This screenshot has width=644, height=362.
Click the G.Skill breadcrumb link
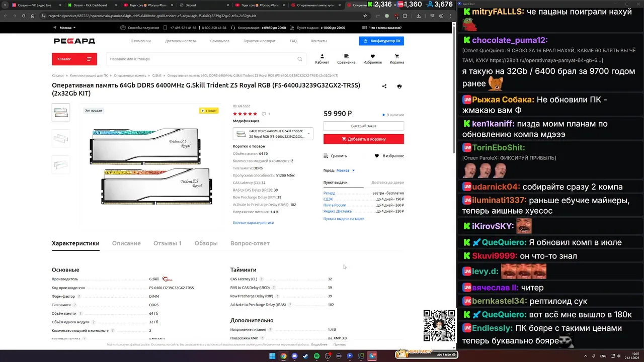(157, 76)
